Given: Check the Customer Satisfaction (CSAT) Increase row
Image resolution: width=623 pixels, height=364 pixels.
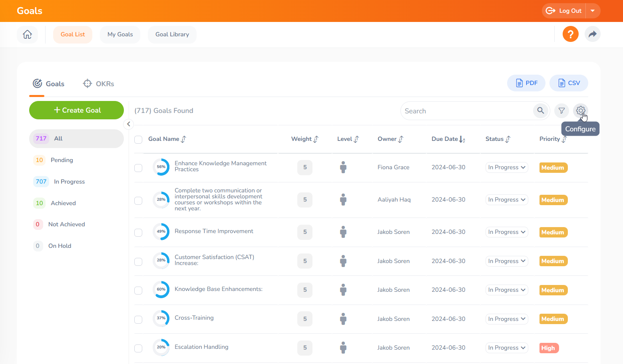Looking at the screenshot, I should coord(138,261).
